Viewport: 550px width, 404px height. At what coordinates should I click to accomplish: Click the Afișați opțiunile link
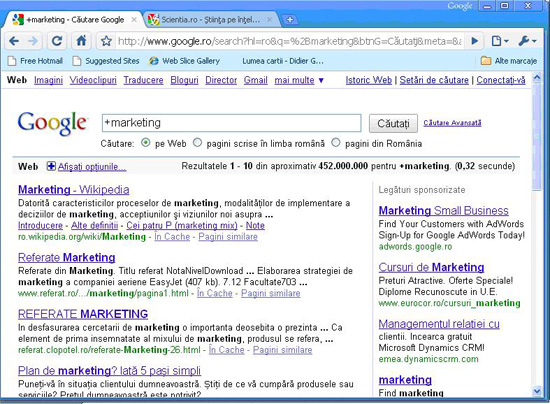tap(92, 167)
